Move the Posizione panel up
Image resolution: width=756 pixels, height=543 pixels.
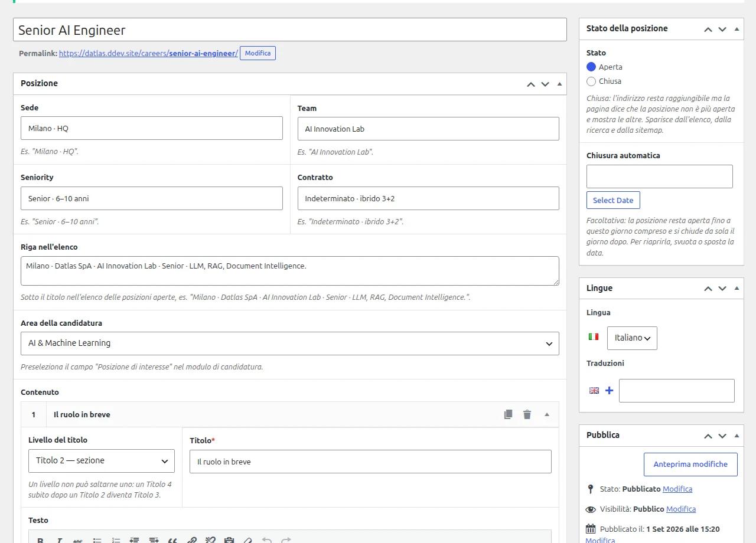pos(530,84)
